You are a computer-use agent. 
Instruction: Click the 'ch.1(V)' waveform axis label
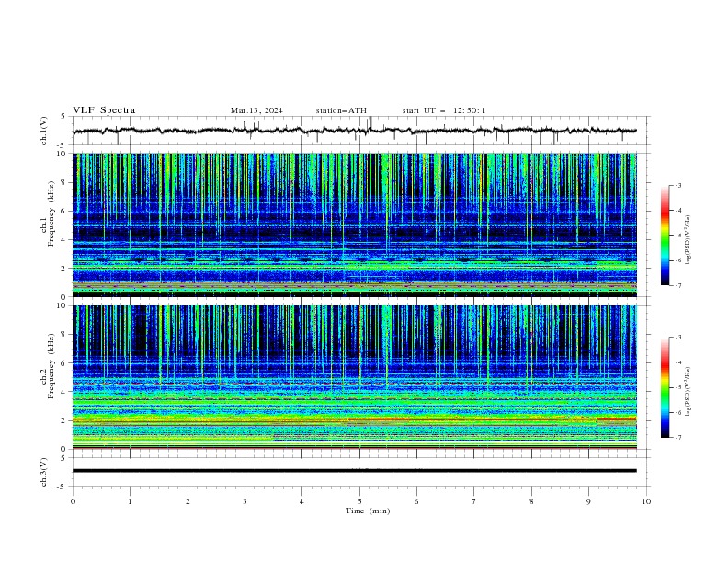coord(44,131)
